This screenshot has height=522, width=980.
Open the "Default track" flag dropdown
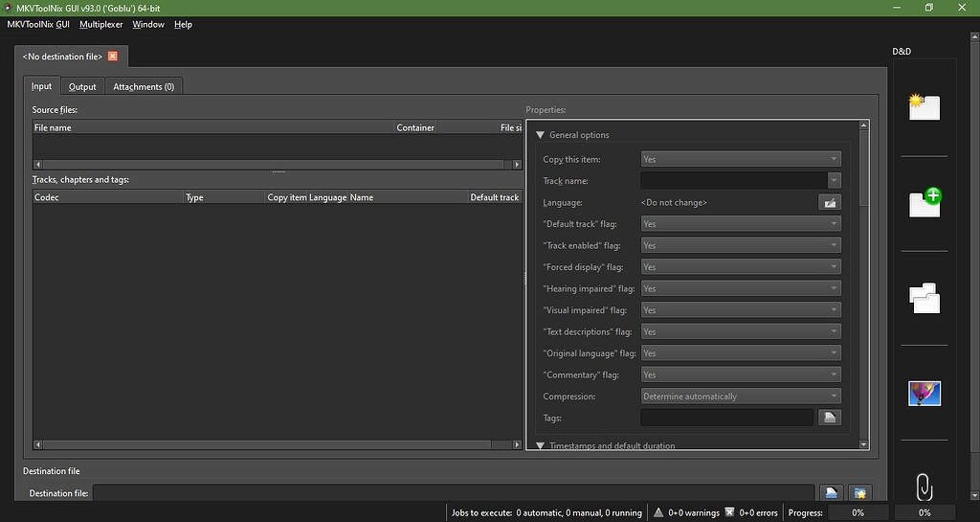[741, 224]
